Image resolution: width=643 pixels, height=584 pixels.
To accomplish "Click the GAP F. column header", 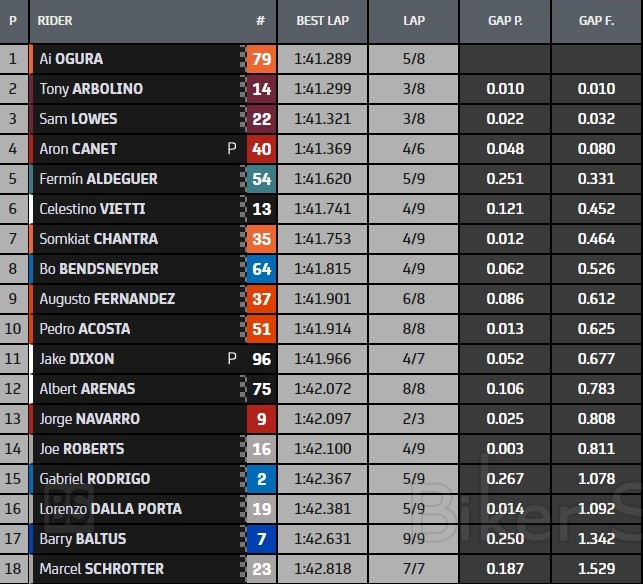I will [x=597, y=21].
